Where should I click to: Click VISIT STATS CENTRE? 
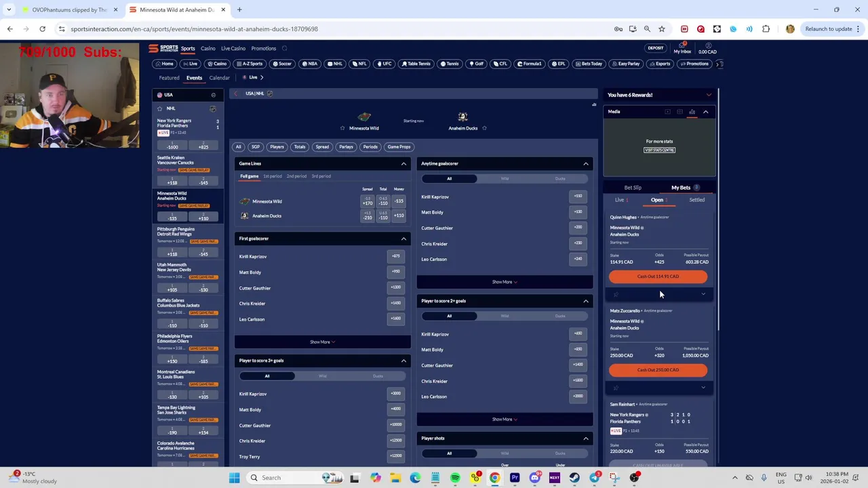(659, 150)
